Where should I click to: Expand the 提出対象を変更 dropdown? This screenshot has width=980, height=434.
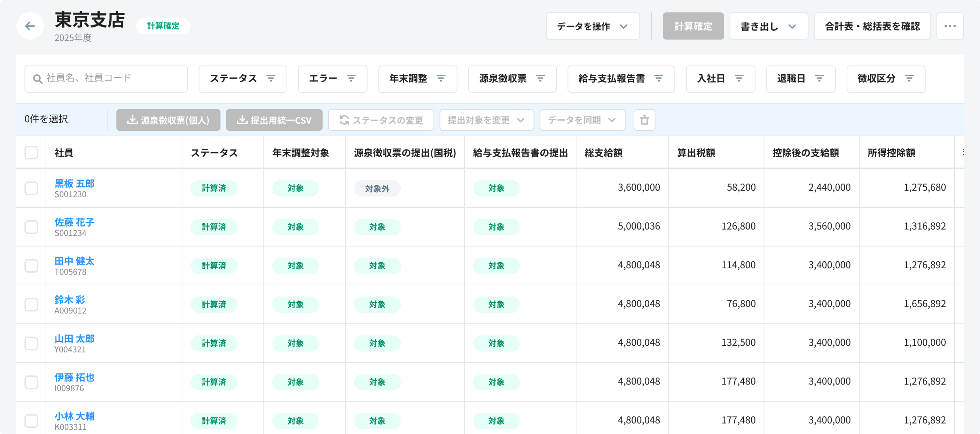486,120
